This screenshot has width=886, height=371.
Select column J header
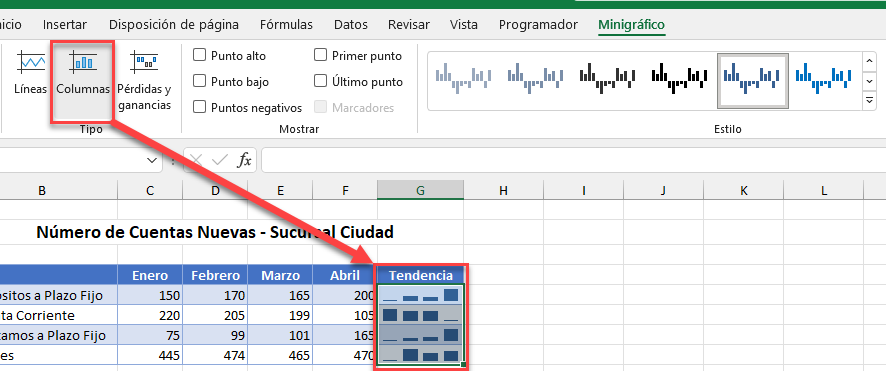(x=663, y=191)
